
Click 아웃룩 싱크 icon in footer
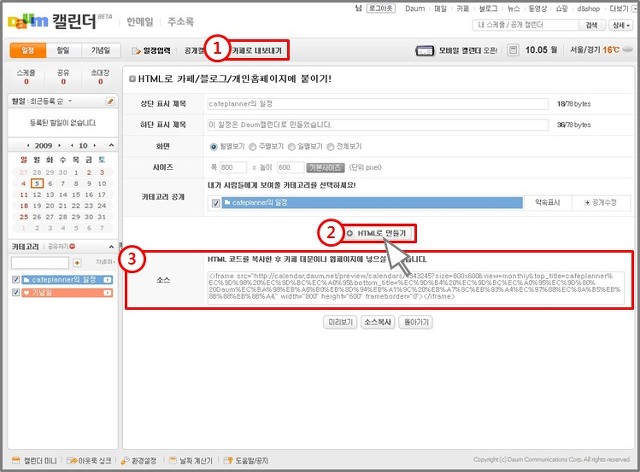pos(71,460)
